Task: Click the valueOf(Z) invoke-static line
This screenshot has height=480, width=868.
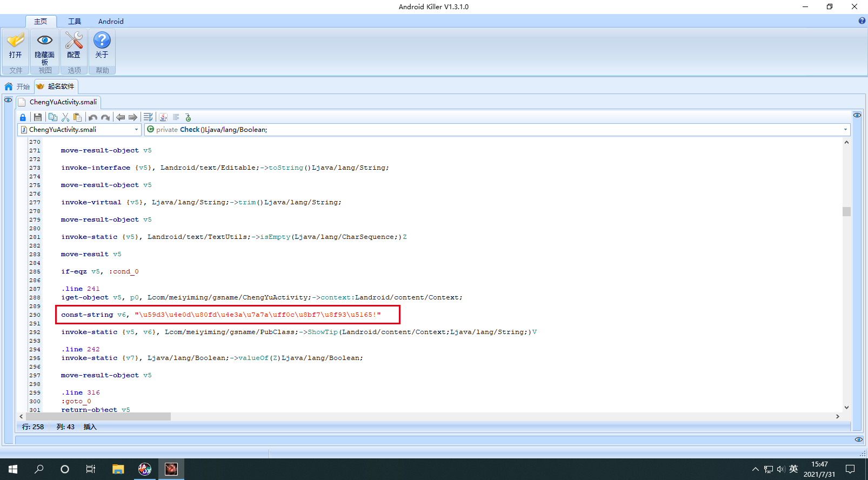Action: 212,358
